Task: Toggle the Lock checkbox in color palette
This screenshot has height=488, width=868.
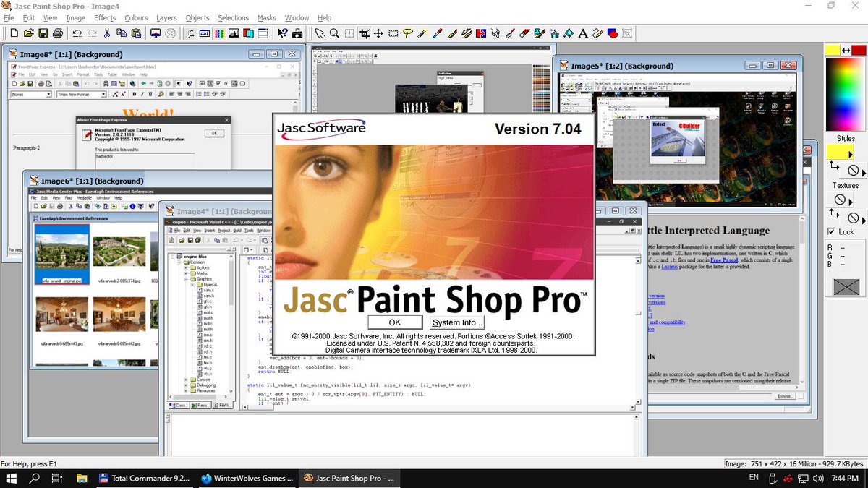Action: (x=831, y=231)
